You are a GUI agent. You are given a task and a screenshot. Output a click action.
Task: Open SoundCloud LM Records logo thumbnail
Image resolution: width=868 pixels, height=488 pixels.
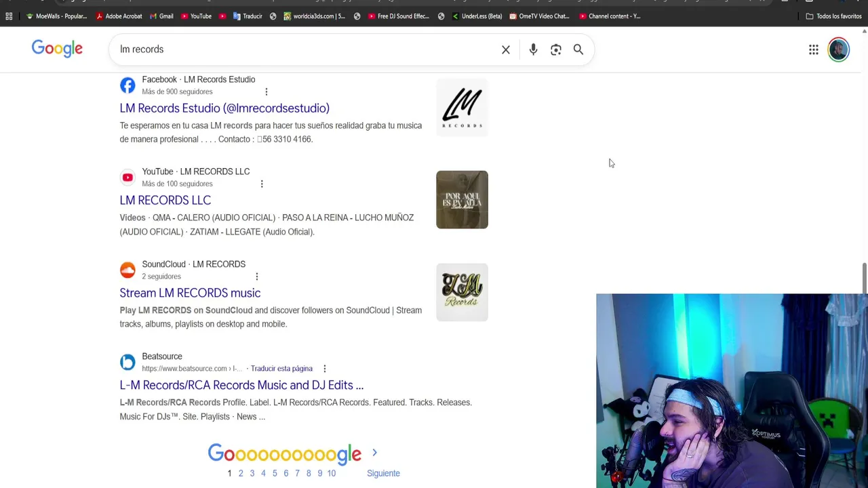[462, 292]
